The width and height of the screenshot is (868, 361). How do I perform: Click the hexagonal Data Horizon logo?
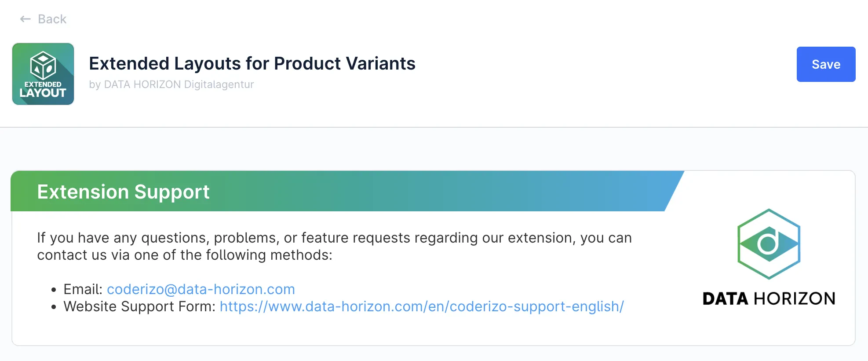click(769, 244)
